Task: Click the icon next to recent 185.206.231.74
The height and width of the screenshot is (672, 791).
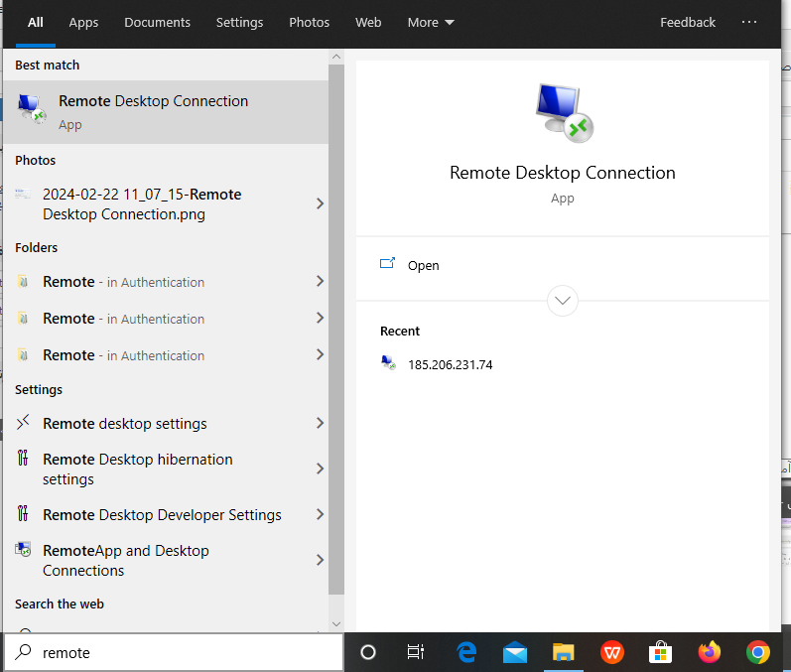Action: (388, 362)
